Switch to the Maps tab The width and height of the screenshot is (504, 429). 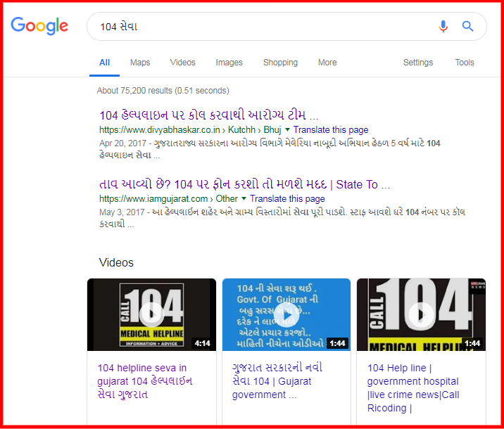pyautogui.click(x=140, y=63)
